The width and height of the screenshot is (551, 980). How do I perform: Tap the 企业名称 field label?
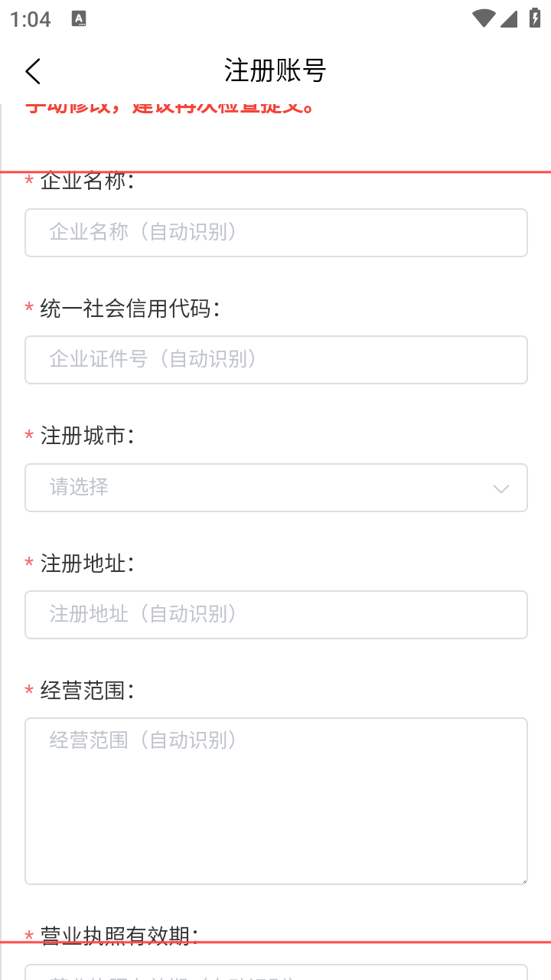[87, 182]
